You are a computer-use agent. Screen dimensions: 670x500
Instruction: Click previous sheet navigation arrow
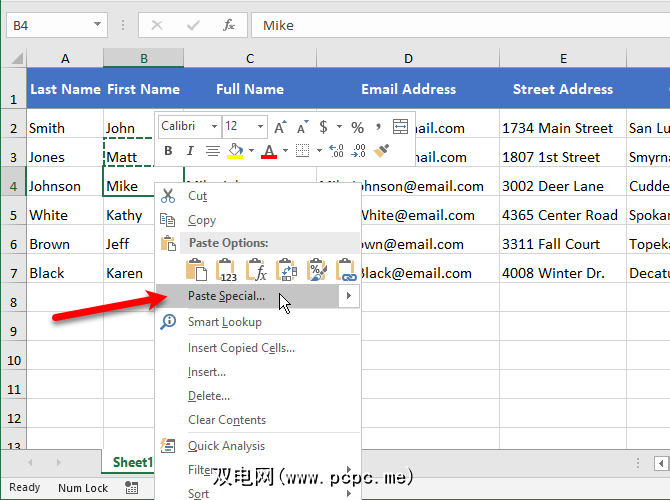click(x=30, y=462)
